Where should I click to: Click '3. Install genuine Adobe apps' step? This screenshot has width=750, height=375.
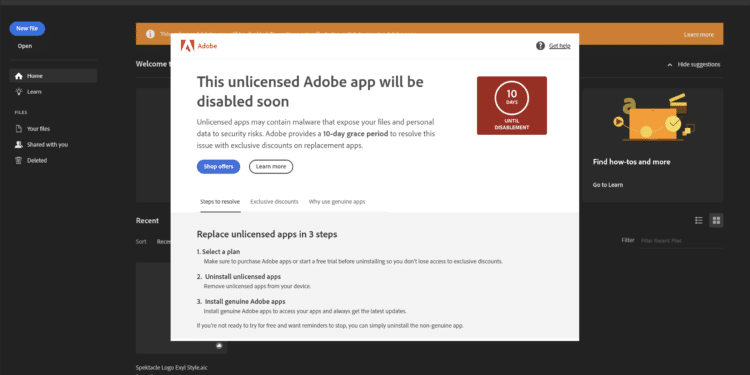tap(241, 301)
